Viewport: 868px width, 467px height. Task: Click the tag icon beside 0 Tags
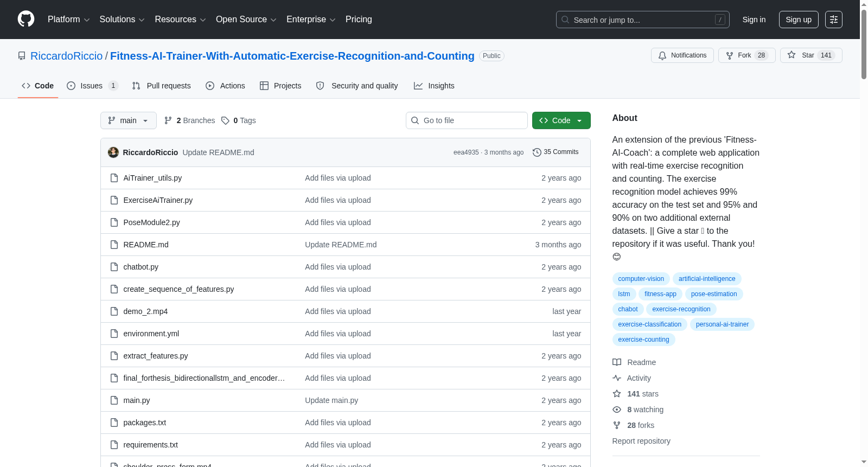(226, 120)
